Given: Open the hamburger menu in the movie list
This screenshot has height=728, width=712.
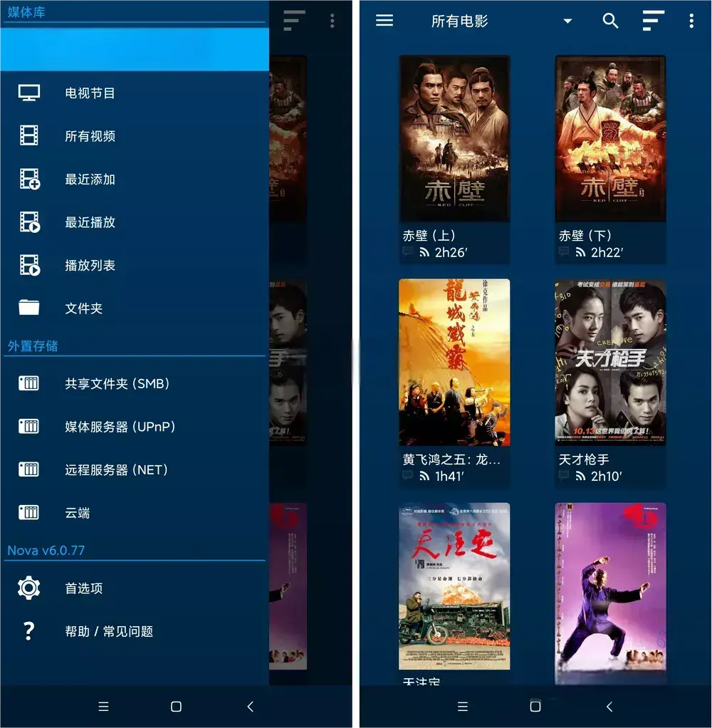Looking at the screenshot, I should [384, 21].
